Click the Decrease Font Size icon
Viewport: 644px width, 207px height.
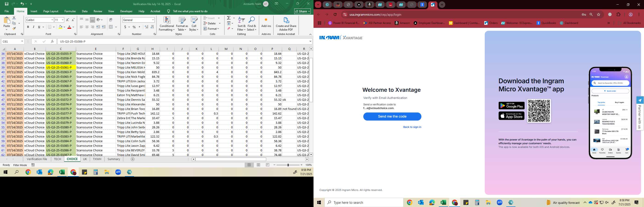[x=73, y=20]
